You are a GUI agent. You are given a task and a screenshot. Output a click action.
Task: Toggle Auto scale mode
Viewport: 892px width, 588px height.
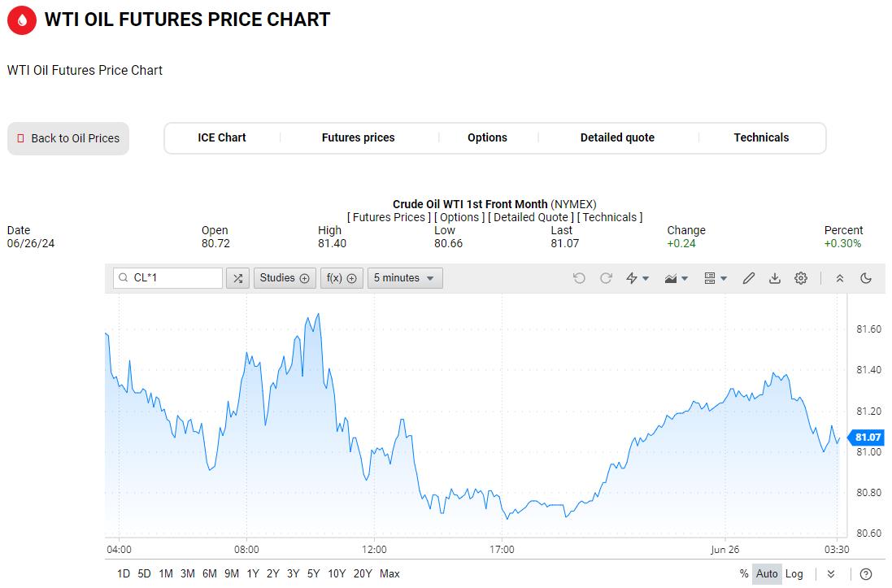click(766, 574)
